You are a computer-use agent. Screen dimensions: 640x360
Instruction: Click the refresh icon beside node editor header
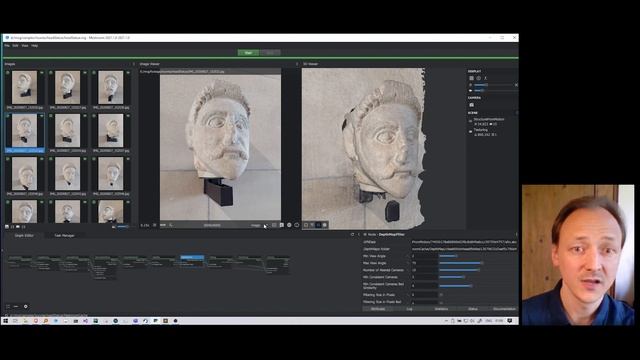[352, 235]
